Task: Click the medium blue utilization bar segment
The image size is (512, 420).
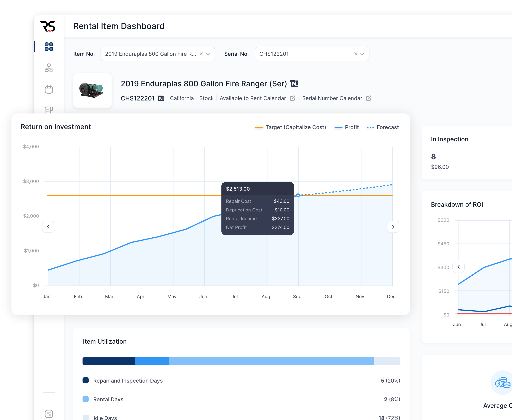Action: tap(152, 361)
